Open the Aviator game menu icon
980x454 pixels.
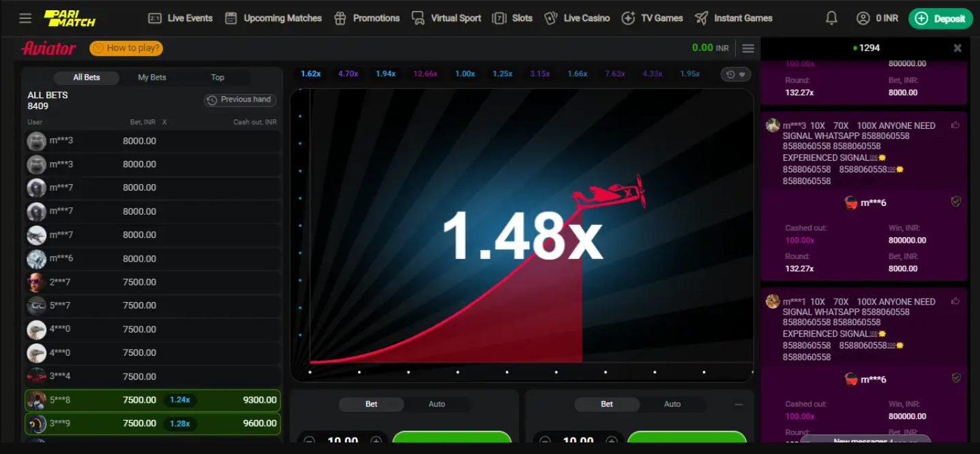tap(748, 48)
